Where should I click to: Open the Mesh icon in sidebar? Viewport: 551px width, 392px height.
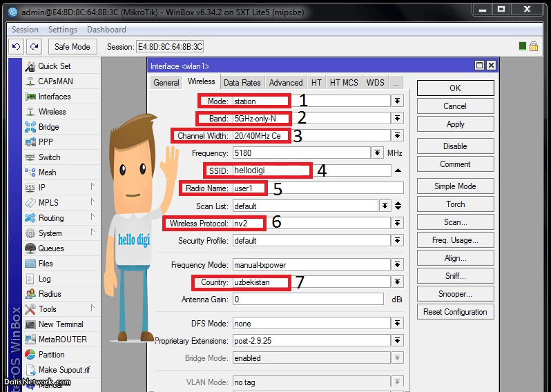pyautogui.click(x=30, y=173)
